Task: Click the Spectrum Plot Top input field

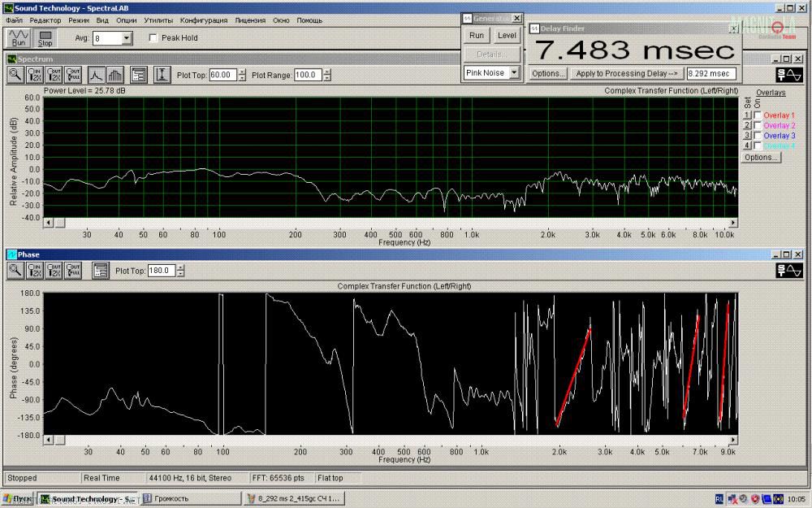Action: [x=223, y=75]
